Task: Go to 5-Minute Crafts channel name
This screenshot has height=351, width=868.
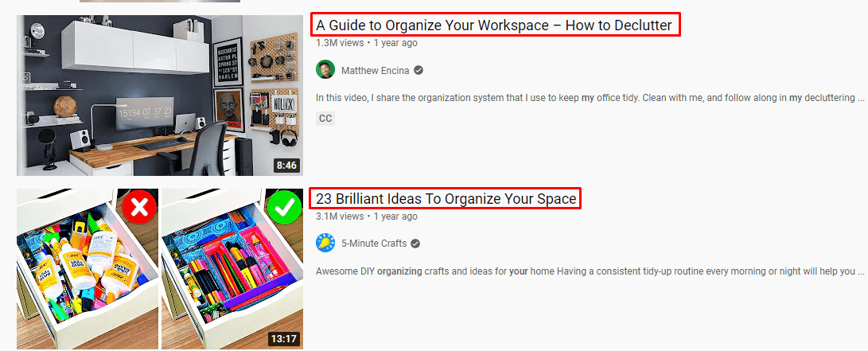Action: 374,243
